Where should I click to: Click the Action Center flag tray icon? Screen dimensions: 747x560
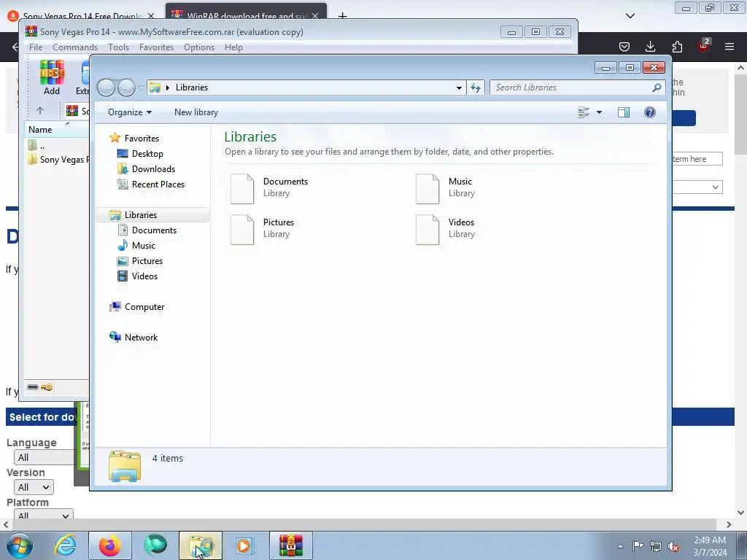(638, 546)
